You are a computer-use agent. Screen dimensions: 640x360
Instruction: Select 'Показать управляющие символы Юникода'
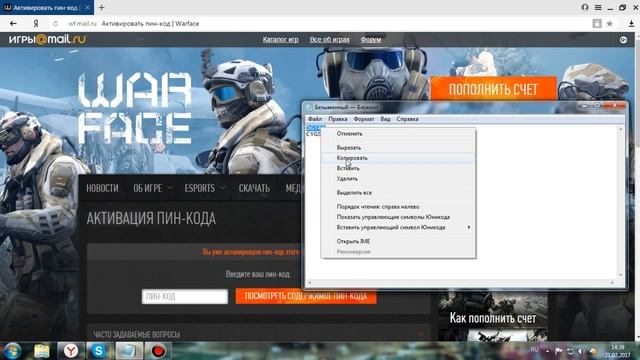[398, 217]
